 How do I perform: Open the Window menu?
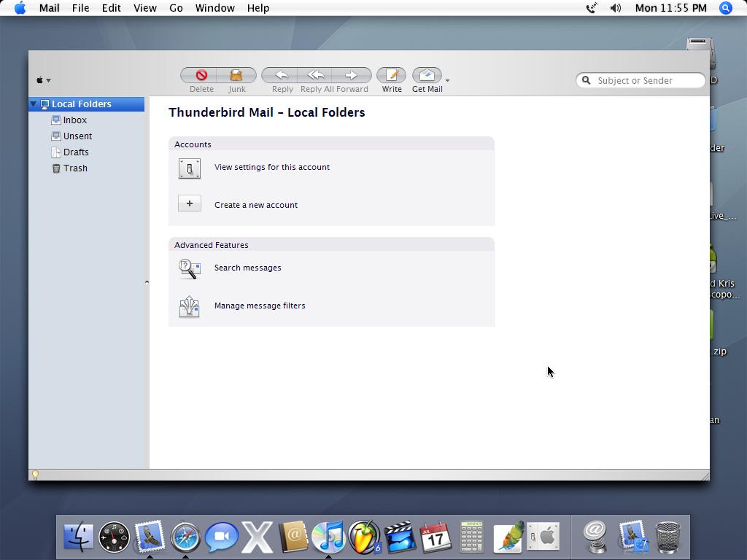point(215,8)
